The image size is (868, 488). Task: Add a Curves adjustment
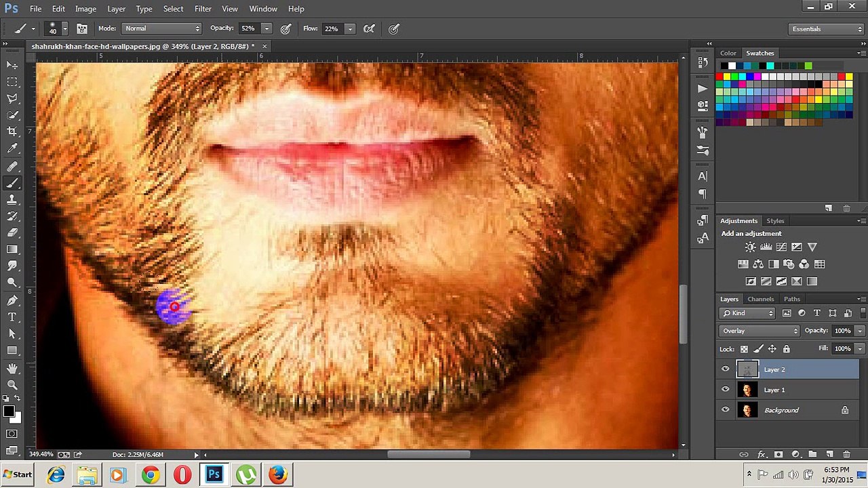(x=781, y=247)
